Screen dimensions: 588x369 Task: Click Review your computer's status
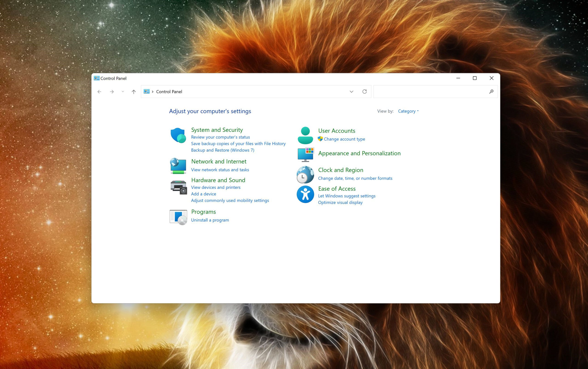tap(220, 137)
